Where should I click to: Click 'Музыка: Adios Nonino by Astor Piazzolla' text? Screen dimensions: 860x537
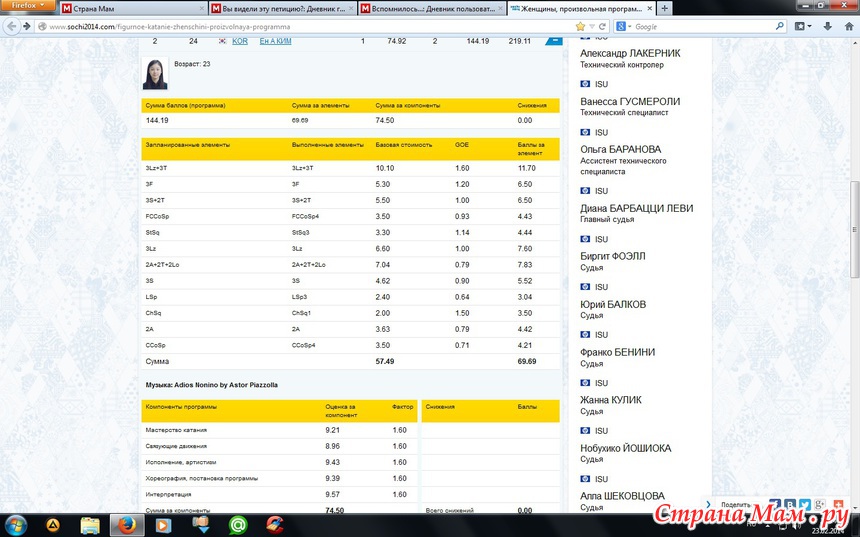[x=212, y=385]
